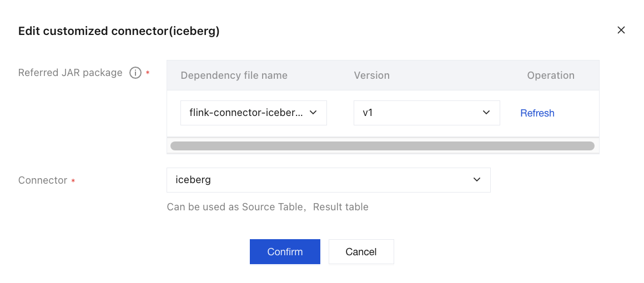Click the Referred JAR package label
Viewport: 644px width, 283px height.
71,73
